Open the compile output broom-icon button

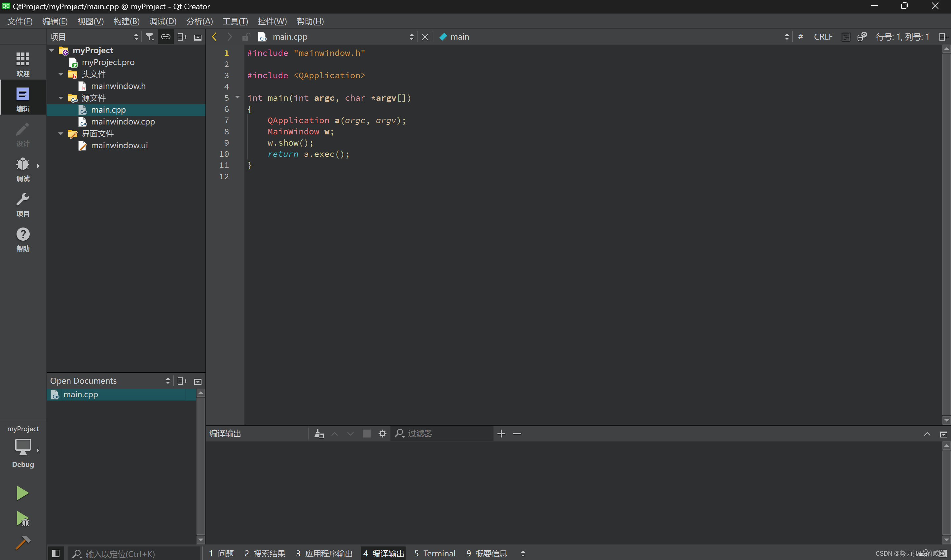(319, 433)
